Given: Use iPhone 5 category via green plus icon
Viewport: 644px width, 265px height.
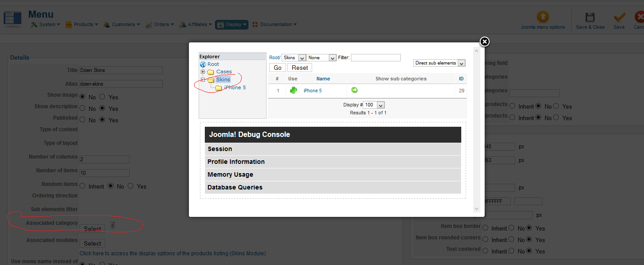Looking at the screenshot, I should point(293,90).
